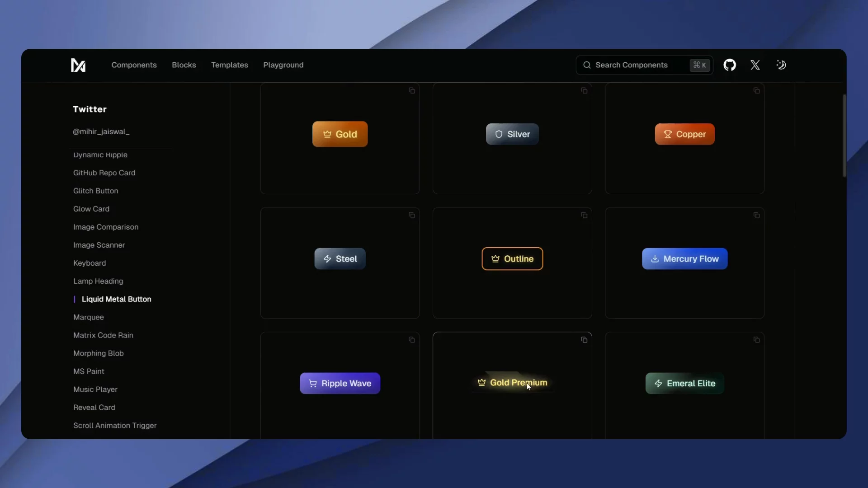Click the @mihir_jaiswal_ Twitter handle
Viewport: 868px width, 488px height.
coord(101,131)
